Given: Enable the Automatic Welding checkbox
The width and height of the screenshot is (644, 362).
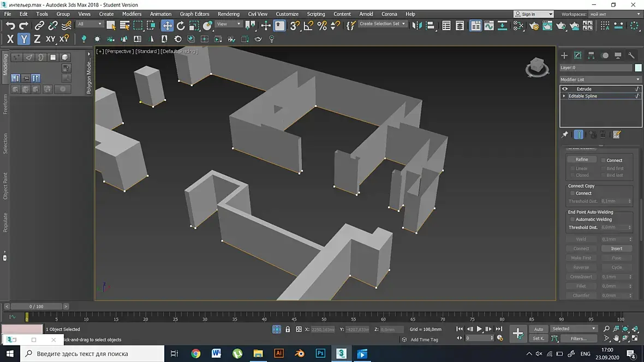Looking at the screenshot, I should [x=572, y=219].
